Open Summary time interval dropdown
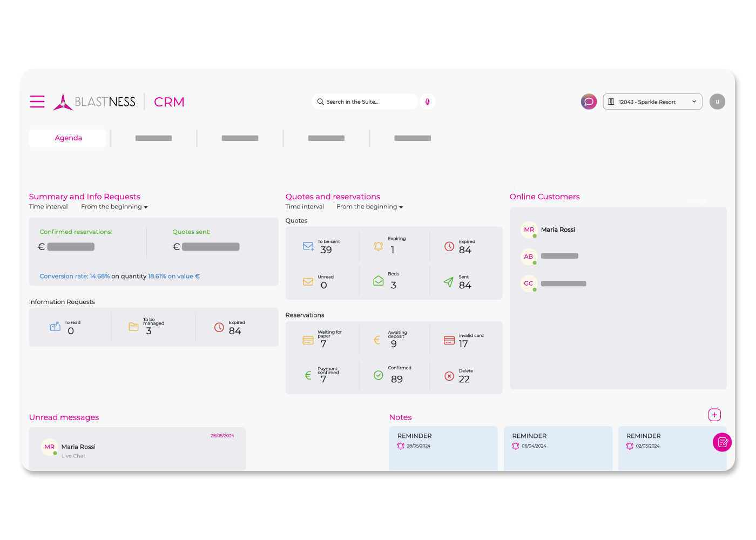 pos(114,207)
